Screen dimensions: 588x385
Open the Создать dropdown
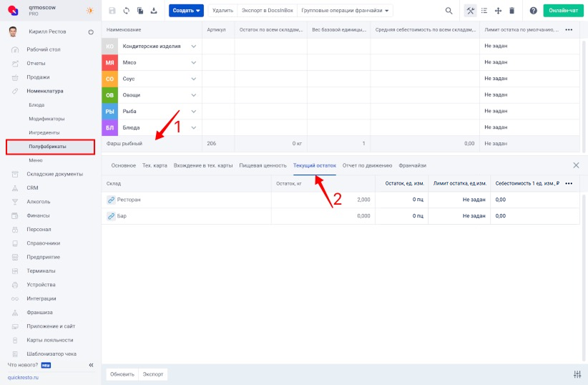186,11
